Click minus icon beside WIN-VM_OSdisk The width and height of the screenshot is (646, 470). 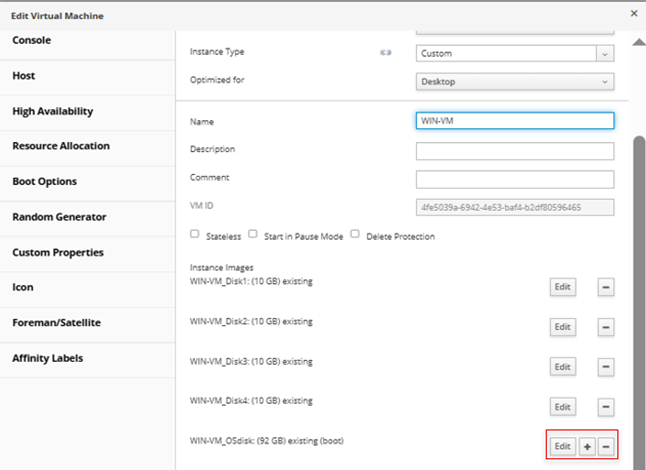pos(606,446)
